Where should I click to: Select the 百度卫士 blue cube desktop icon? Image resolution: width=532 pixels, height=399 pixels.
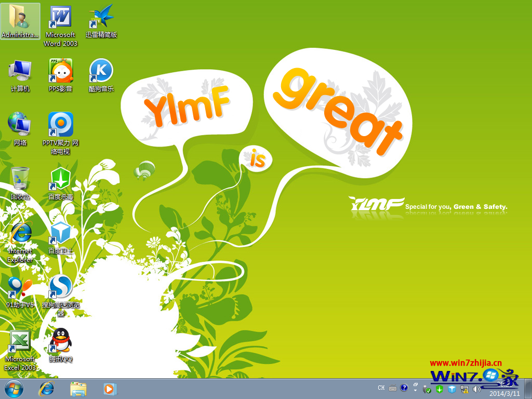[x=60, y=233]
